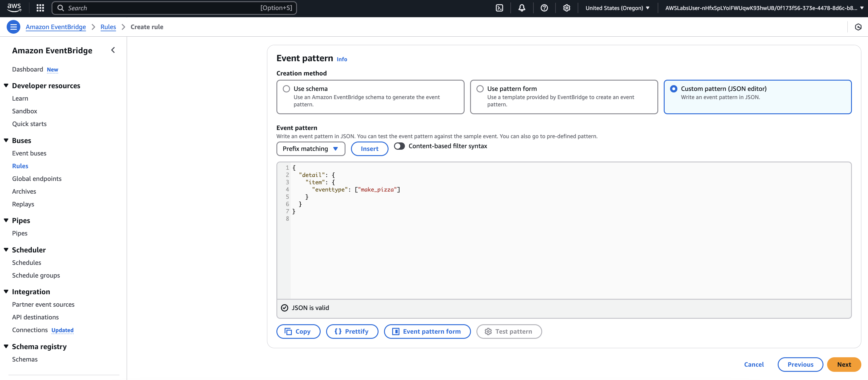Open the Event pattern Info link
This screenshot has width=868, height=380.
(x=342, y=59)
